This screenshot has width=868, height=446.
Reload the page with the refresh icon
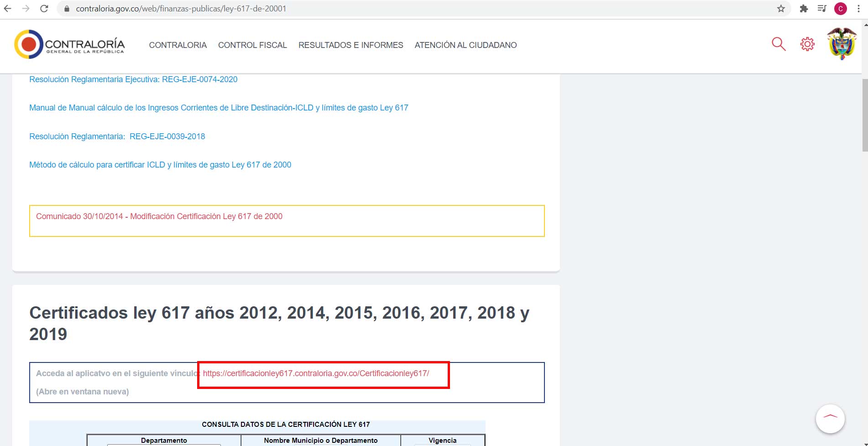[x=44, y=9]
